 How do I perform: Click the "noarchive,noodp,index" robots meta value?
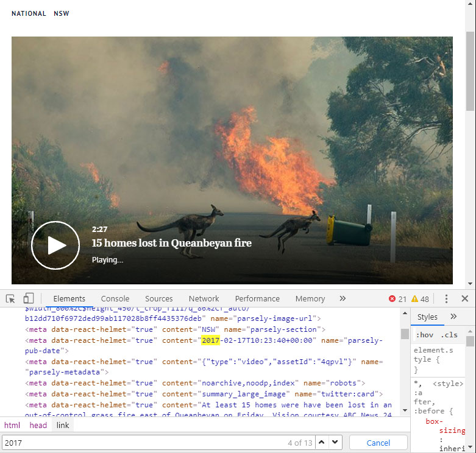tap(248, 383)
